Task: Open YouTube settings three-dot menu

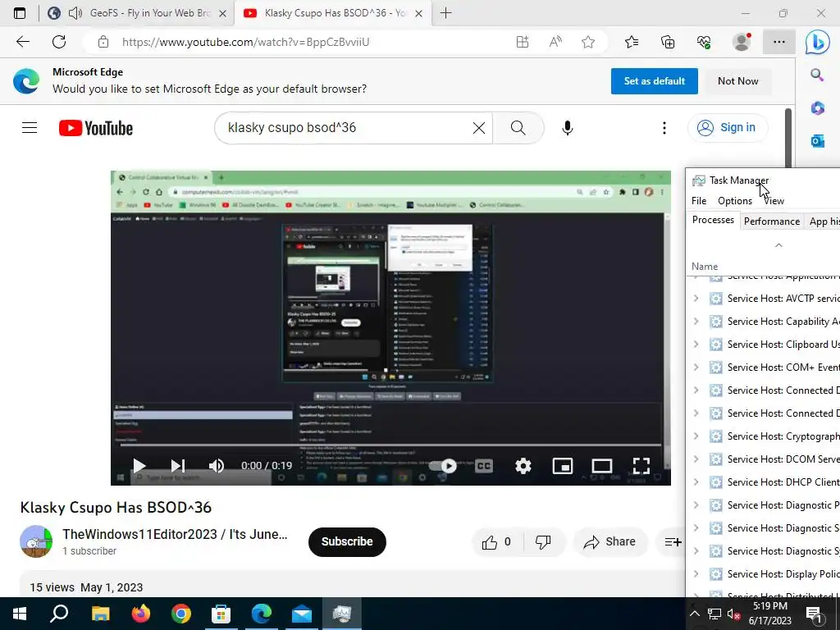Action: click(x=664, y=127)
